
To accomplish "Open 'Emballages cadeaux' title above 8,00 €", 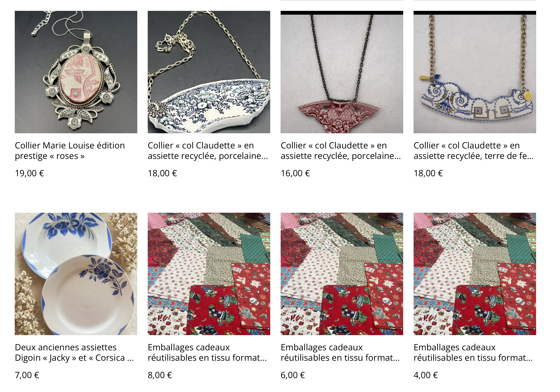I will pyautogui.click(x=207, y=352).
